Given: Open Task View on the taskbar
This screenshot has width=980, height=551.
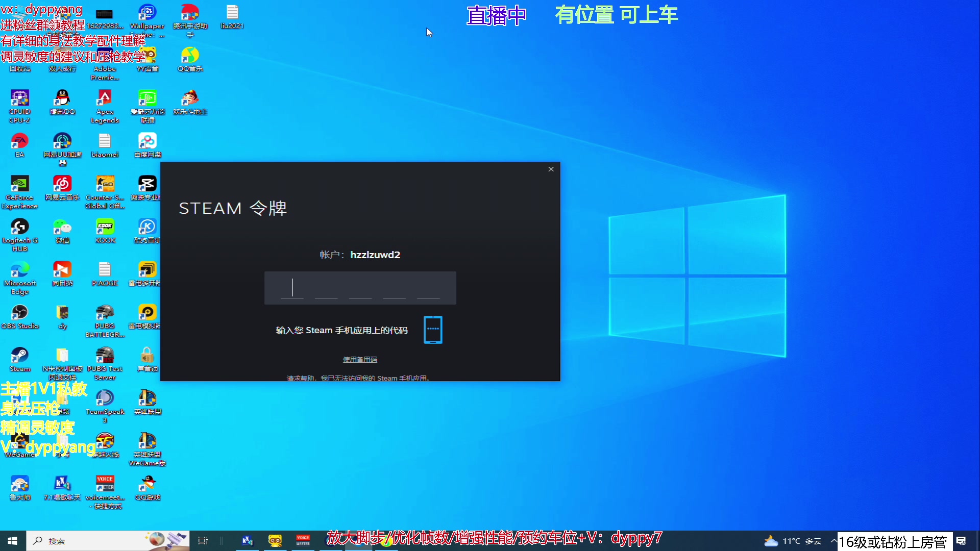Looking at the screenshot, I should point(203,541).
